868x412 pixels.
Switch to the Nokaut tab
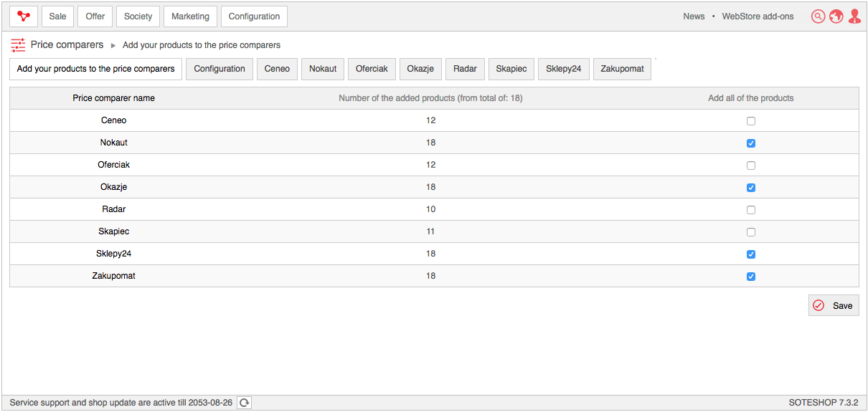point(323,69)
